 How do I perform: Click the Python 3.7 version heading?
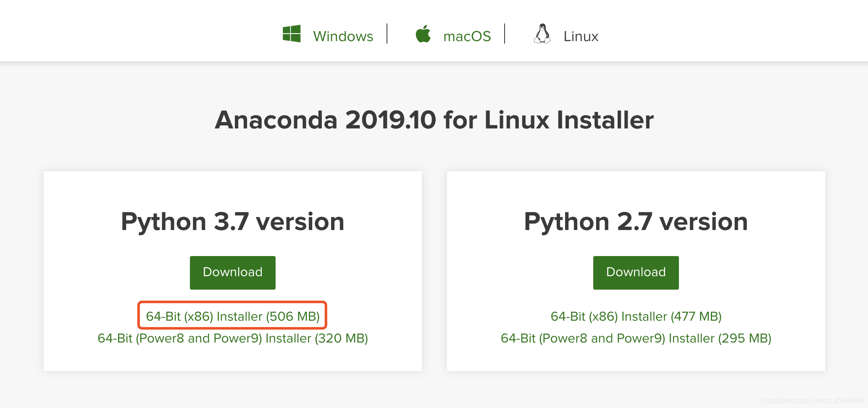[x=233, y=222]
